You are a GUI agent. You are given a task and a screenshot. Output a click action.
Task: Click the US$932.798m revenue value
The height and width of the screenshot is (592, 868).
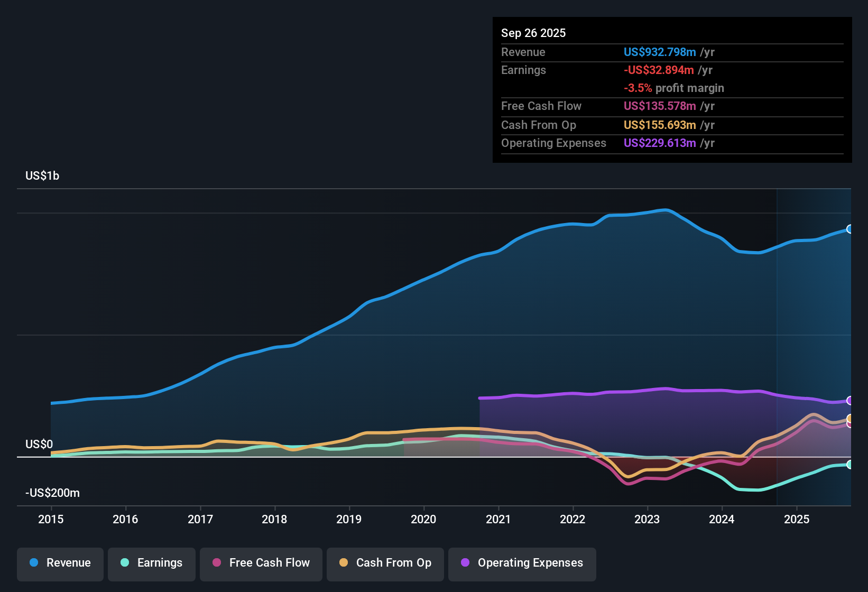click(x=660, y=52)
